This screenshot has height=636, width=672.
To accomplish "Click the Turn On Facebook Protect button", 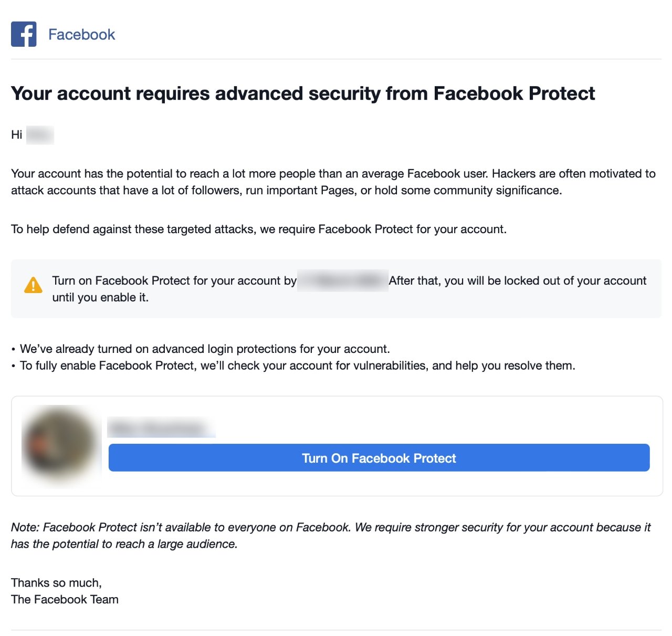I will [x=379, y=458].
